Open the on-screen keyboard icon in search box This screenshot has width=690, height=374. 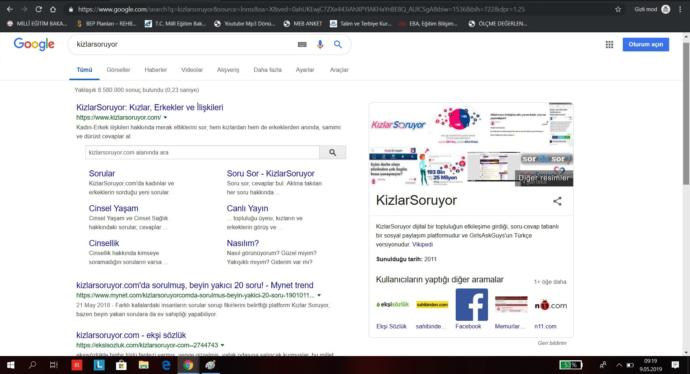[x=302, y=44]
